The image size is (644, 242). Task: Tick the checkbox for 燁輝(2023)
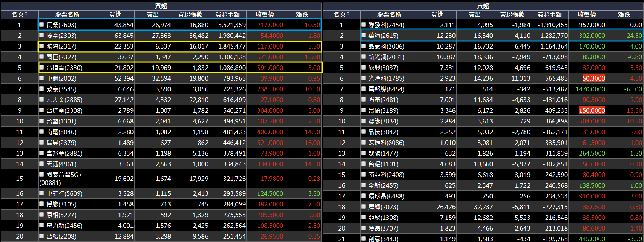click(364, 206)
